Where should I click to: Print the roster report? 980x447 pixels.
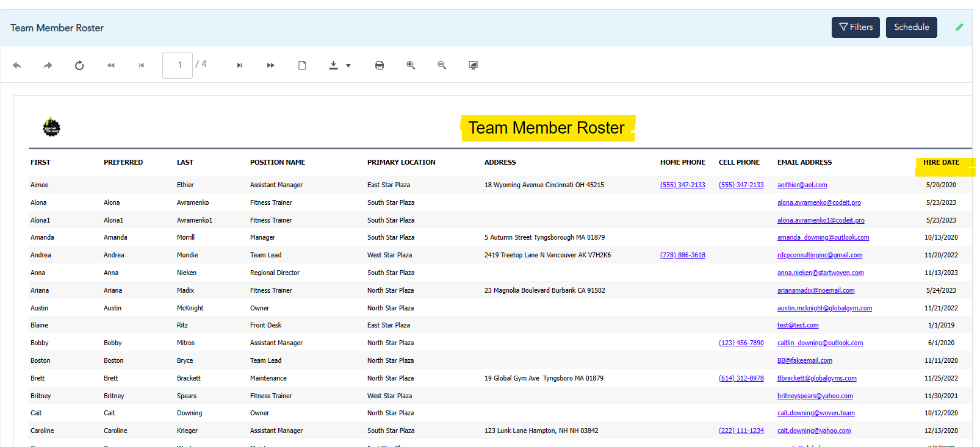[x=380, y=65]
